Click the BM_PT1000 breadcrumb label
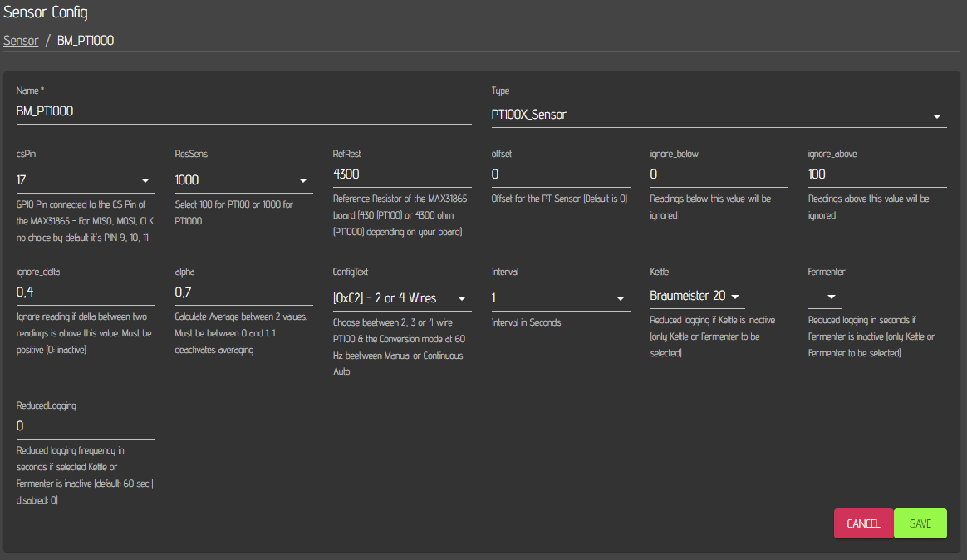 pyautogui.click(x=85, y=40)
